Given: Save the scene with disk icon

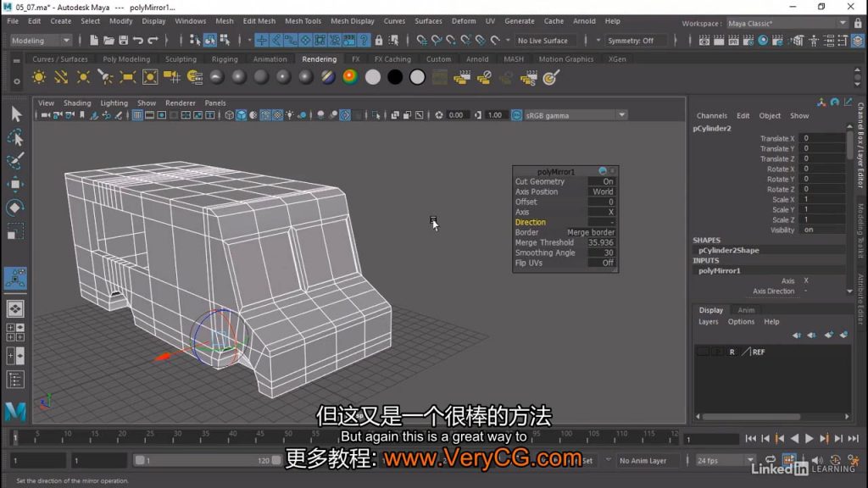Looking at the screenshot, I should tap(123, 41).
